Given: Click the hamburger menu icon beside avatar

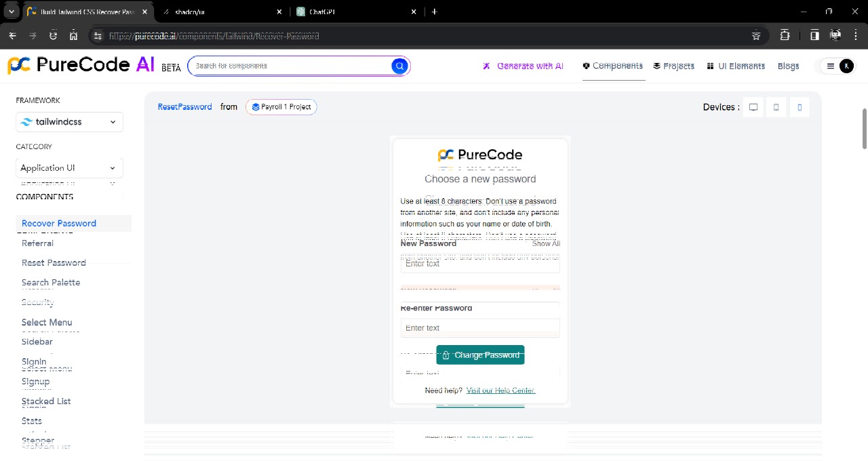Looking at the screenshot, I should pos(830,66).
